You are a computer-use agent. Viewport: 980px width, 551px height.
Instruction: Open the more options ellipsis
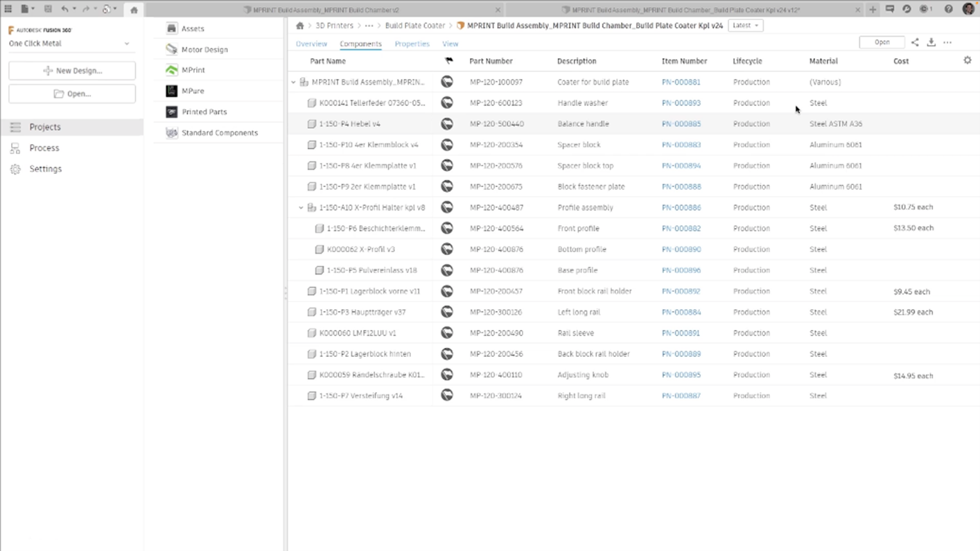[x=947, y=42]
